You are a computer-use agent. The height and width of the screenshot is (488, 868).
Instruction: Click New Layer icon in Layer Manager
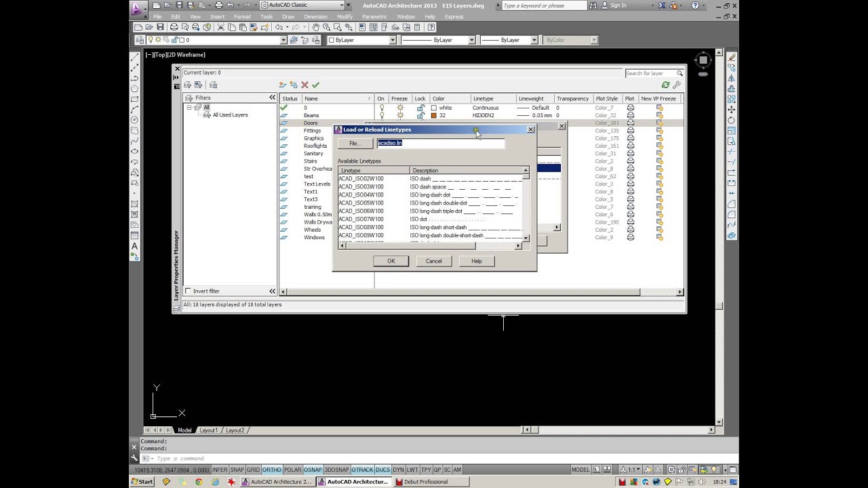point(283,85)
